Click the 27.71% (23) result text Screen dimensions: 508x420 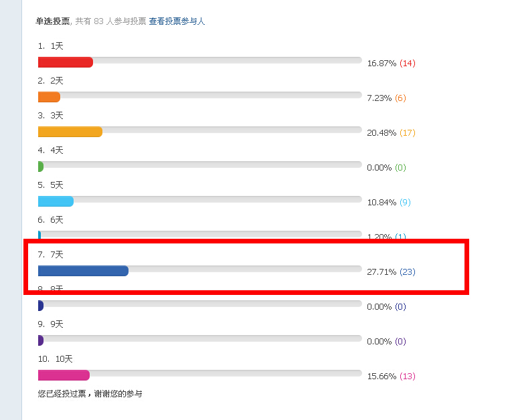pyautogui.click(x=391, y=272)
